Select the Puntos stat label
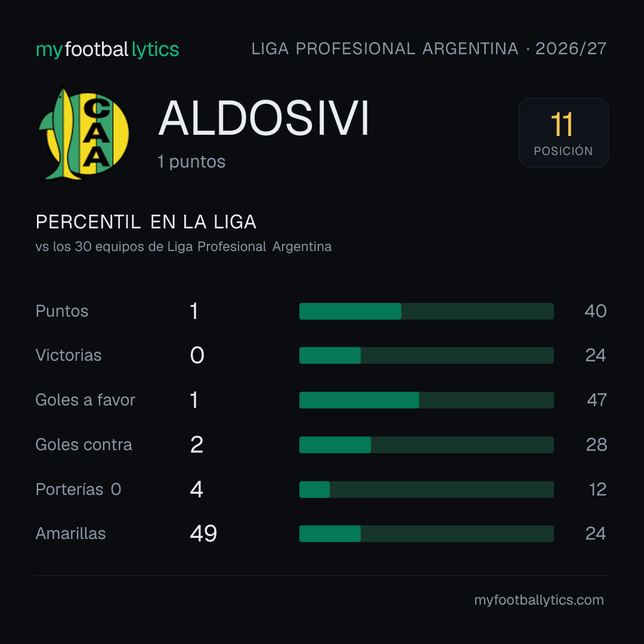644x644 pixels. point(62,311)
